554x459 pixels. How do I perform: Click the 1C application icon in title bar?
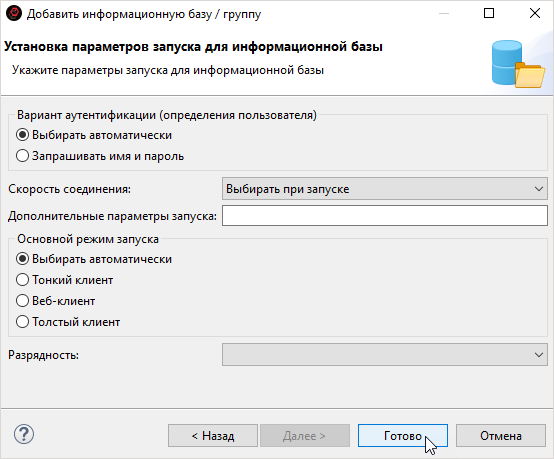tap(14, 14)
